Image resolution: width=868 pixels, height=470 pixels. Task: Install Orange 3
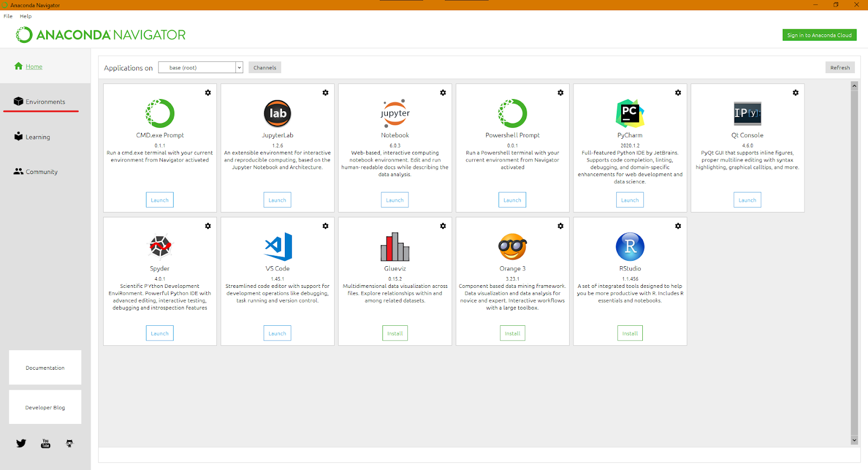coord(513,333)
